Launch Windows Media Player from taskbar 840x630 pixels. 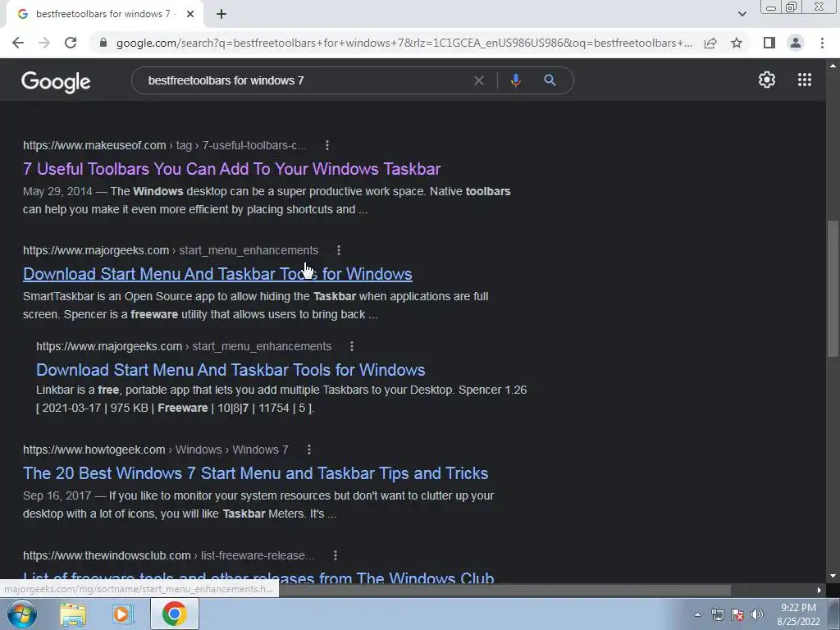(x=123, y=614)
